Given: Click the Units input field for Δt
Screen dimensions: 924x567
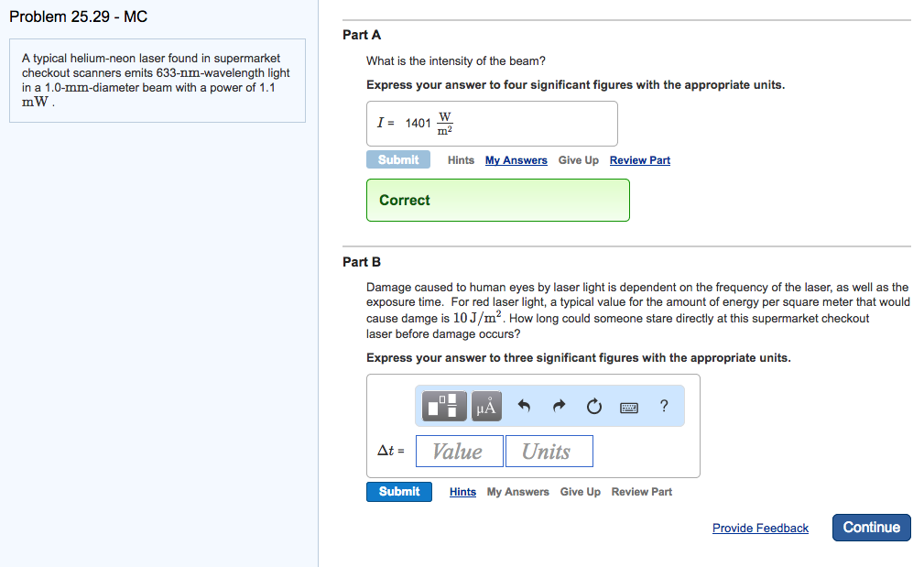Looking at the screenshot, I should coord(549,452).
